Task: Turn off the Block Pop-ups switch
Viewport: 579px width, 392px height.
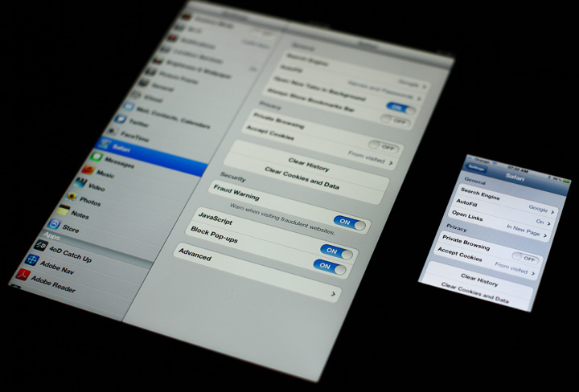Action: coord(330,267)
